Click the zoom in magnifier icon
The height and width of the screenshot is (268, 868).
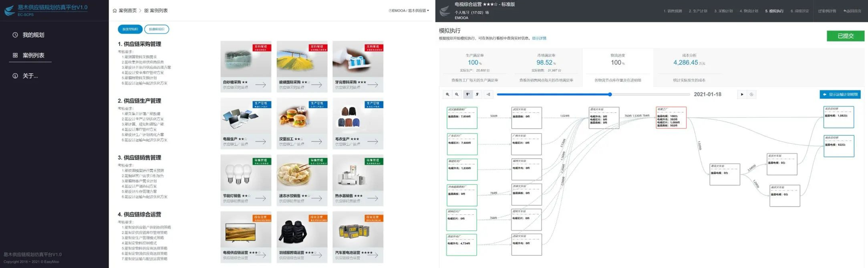448,94
